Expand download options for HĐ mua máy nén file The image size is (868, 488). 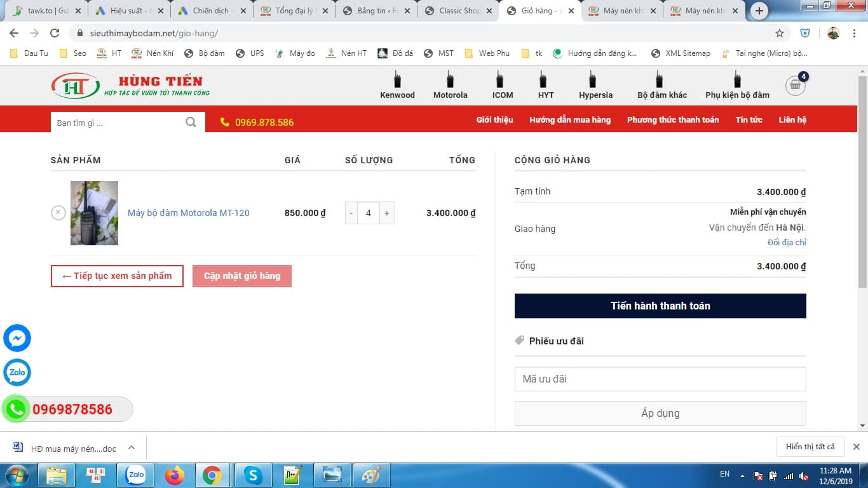(x=132, y=447)
